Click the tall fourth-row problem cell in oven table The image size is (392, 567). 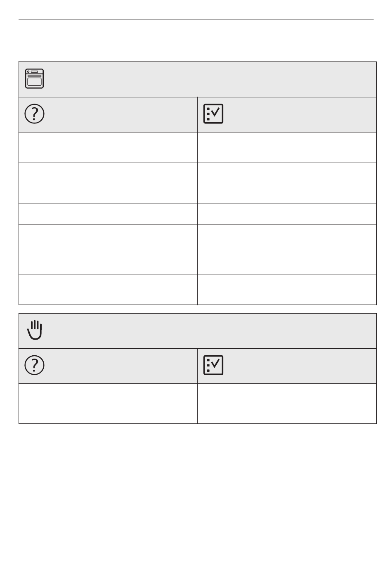108,249
